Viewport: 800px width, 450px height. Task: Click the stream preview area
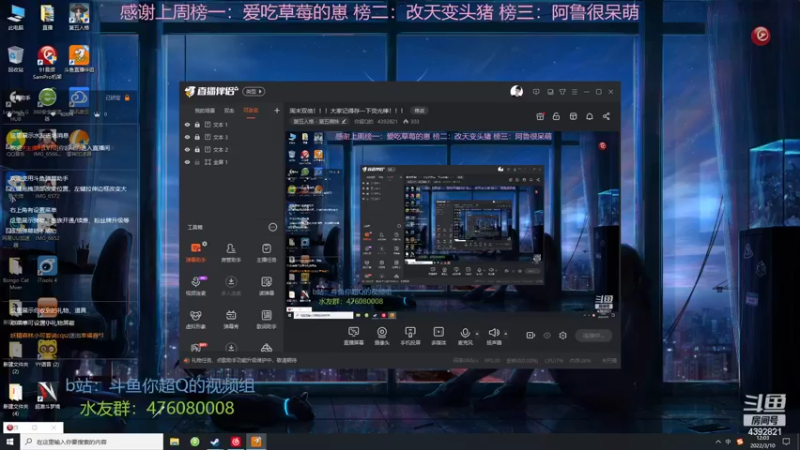click(452, 226)
